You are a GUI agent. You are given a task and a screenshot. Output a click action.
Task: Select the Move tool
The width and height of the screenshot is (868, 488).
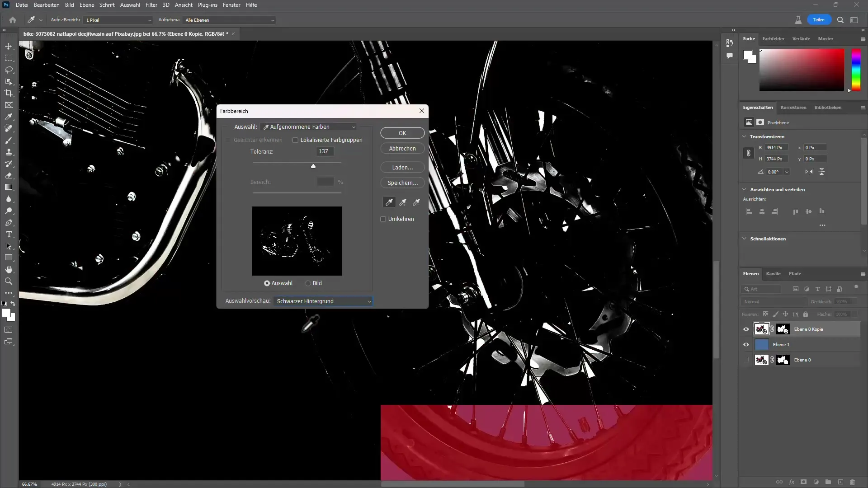pos(9,46)
